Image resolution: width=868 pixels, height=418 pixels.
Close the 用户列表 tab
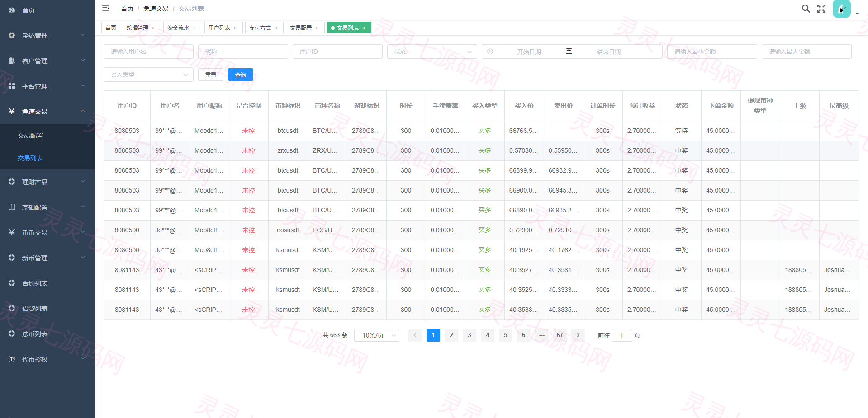click(235, 28)
